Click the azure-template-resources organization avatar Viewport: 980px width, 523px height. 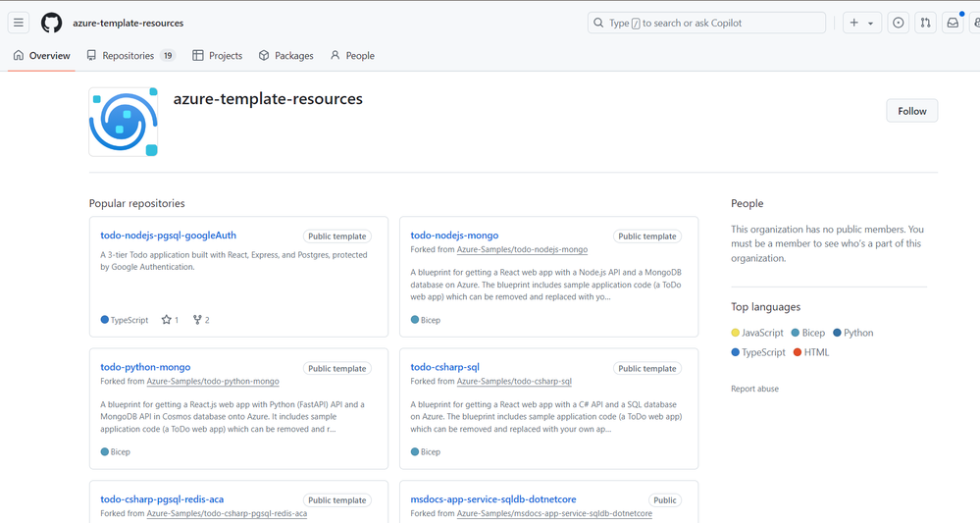(x=124, y=122)
